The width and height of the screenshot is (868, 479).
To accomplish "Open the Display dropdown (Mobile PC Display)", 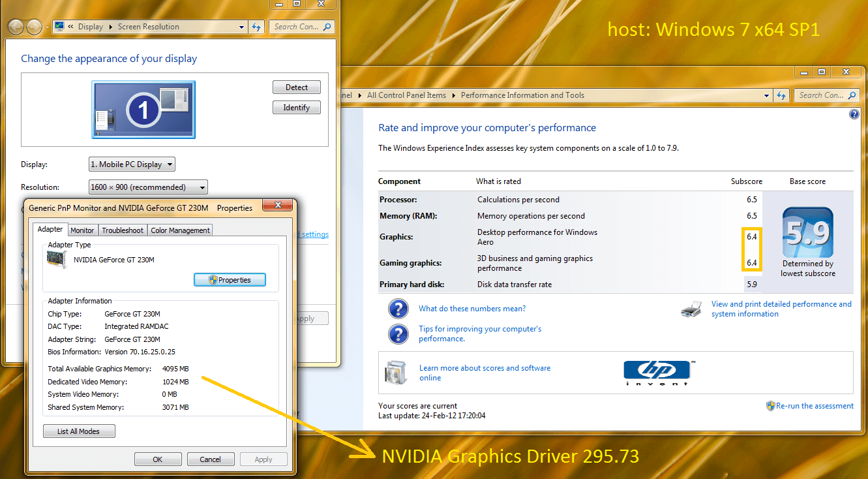I will pyautogui.click(x=132, y=164).
